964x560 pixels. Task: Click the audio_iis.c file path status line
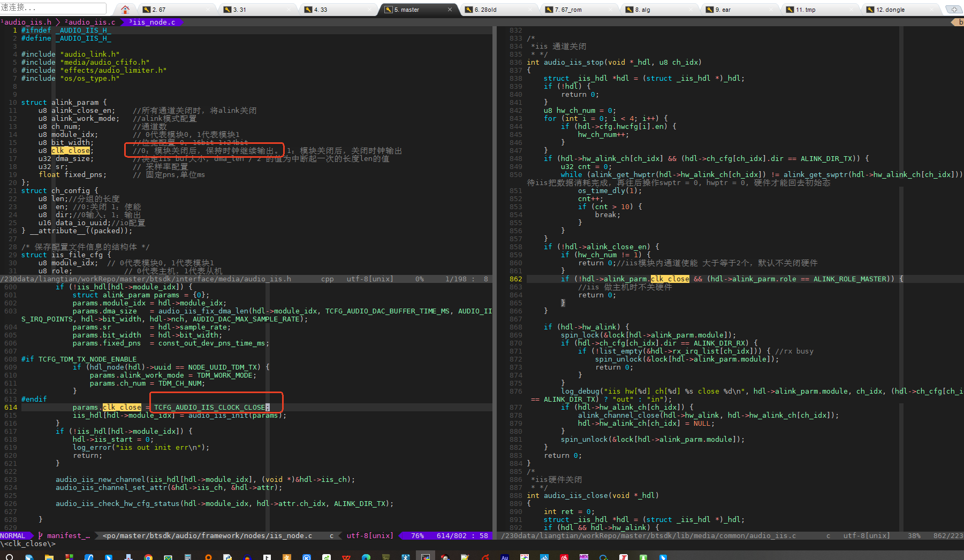tap(649, 535)
